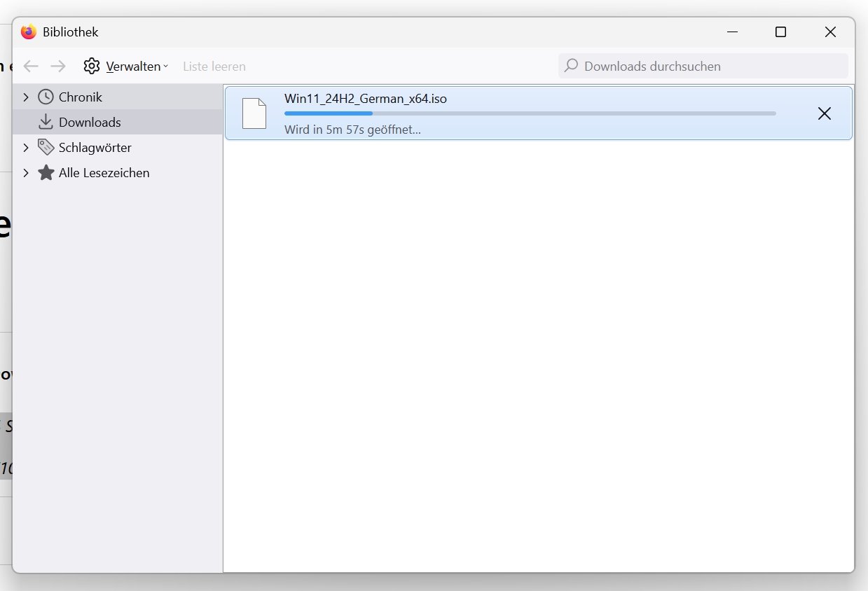Click the Verwalten gear icon

coord(92,67)
